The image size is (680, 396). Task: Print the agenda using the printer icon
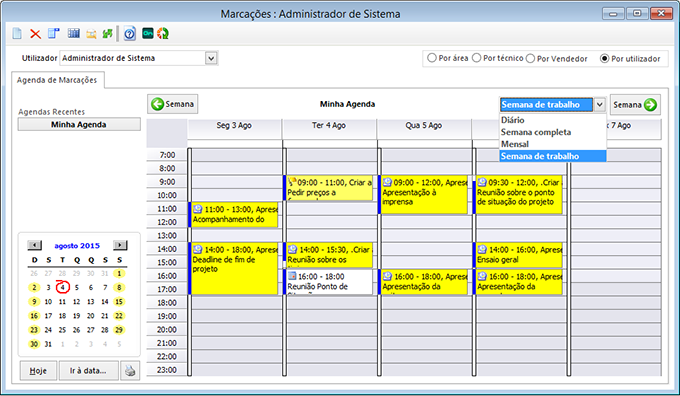point(130,371)
